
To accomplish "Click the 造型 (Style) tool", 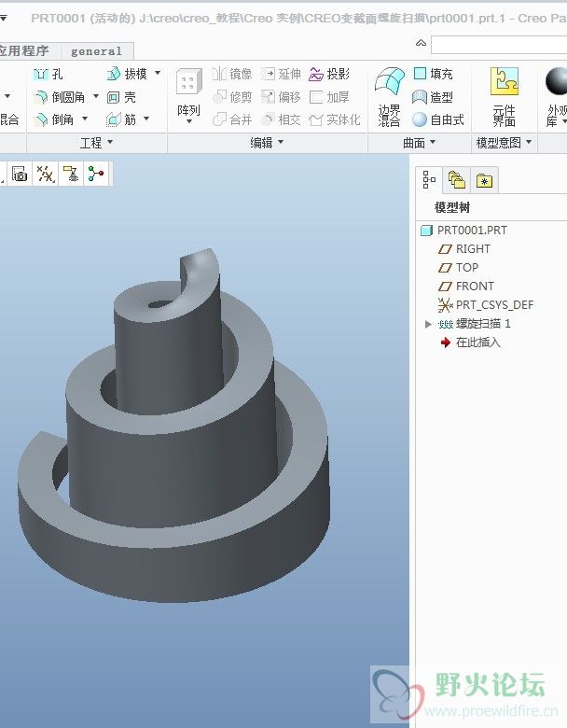I will pyautogui.click(x=433, y=97).
